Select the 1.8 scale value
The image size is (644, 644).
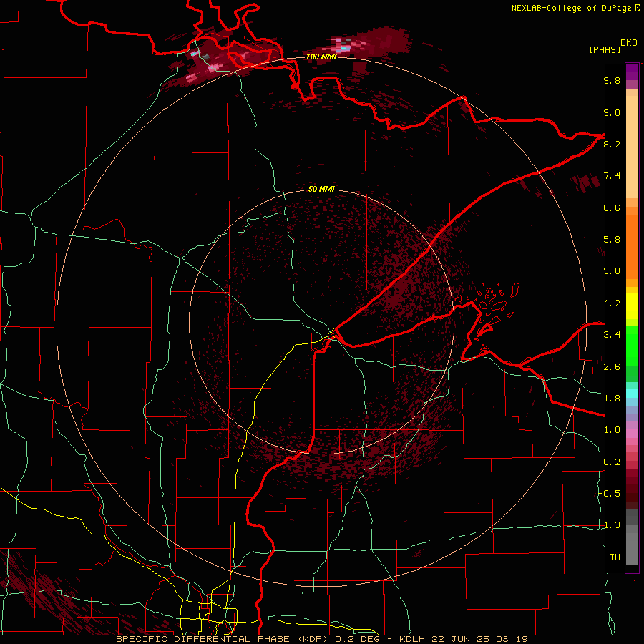612,399
